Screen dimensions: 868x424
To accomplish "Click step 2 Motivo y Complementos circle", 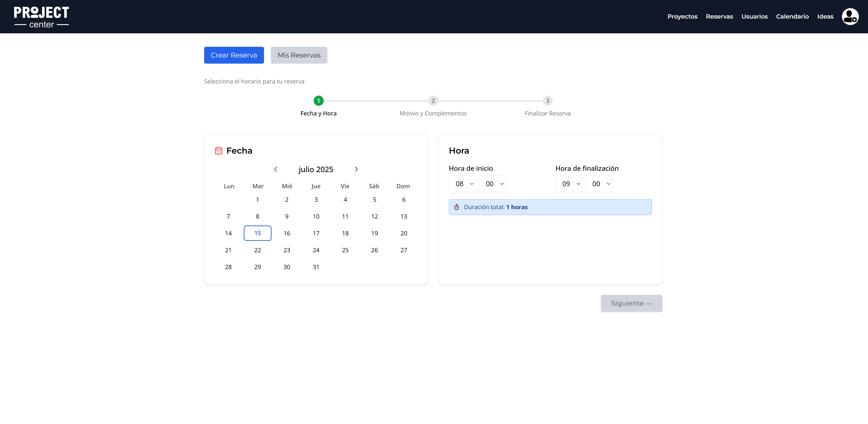I will click(x=433, y=101).
